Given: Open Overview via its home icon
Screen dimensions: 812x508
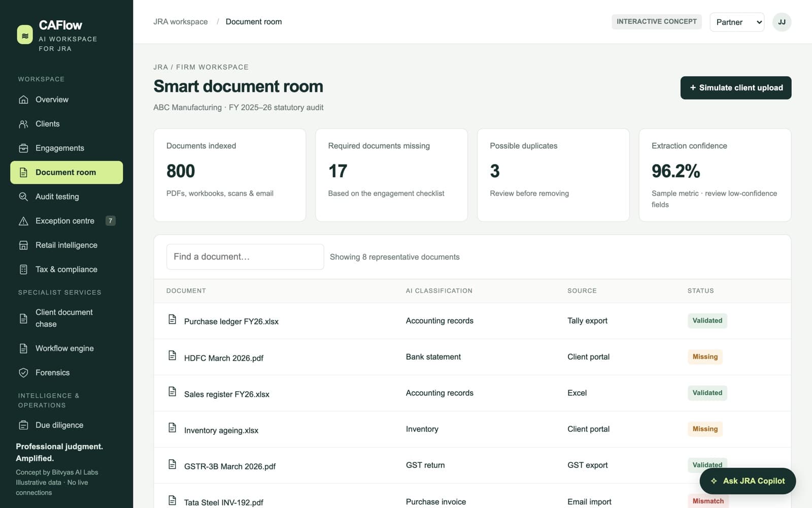Looking at the screenshot, I should click(x=23, y=100).
